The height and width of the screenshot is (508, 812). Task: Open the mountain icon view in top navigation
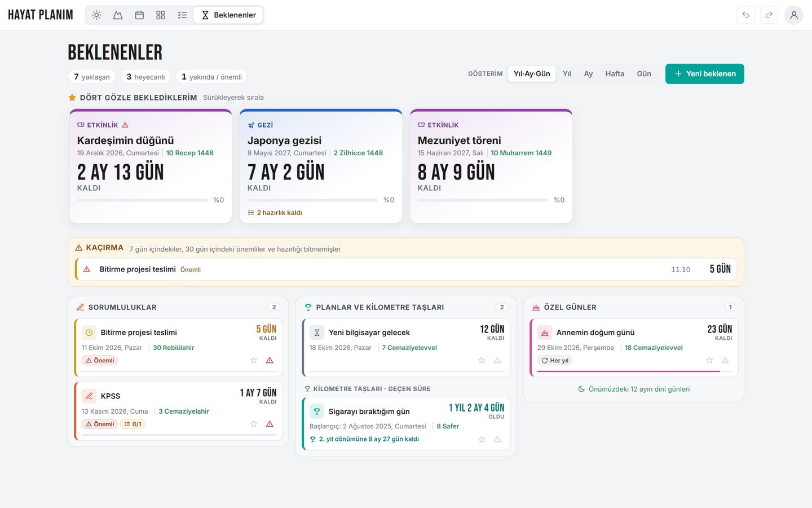118,15
